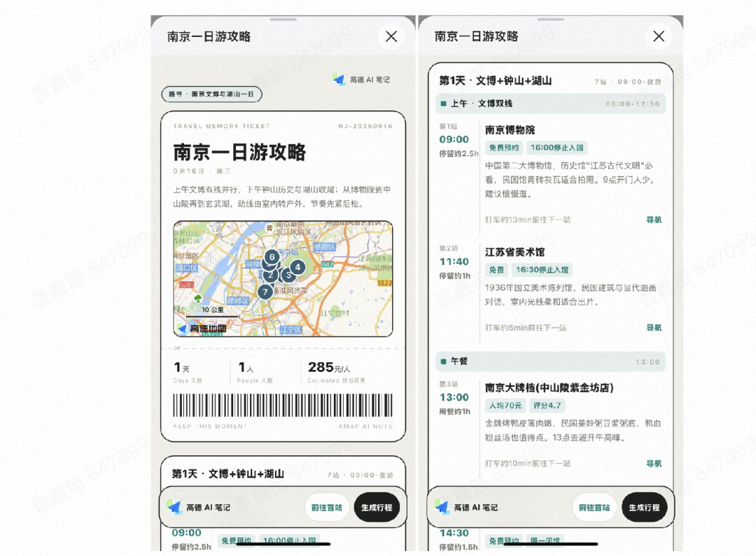
Task: Click map marker number 2
Action: tap(270, 275)
